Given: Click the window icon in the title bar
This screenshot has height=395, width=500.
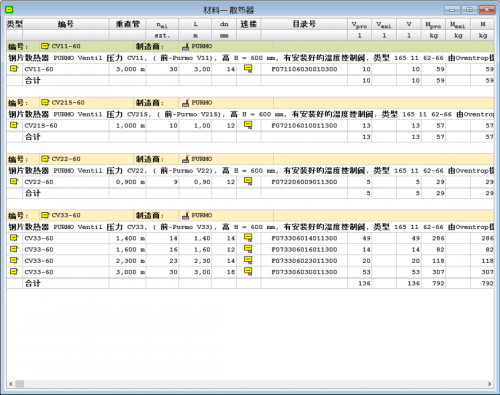Looking at the screenshot, I should click(9, 10).
